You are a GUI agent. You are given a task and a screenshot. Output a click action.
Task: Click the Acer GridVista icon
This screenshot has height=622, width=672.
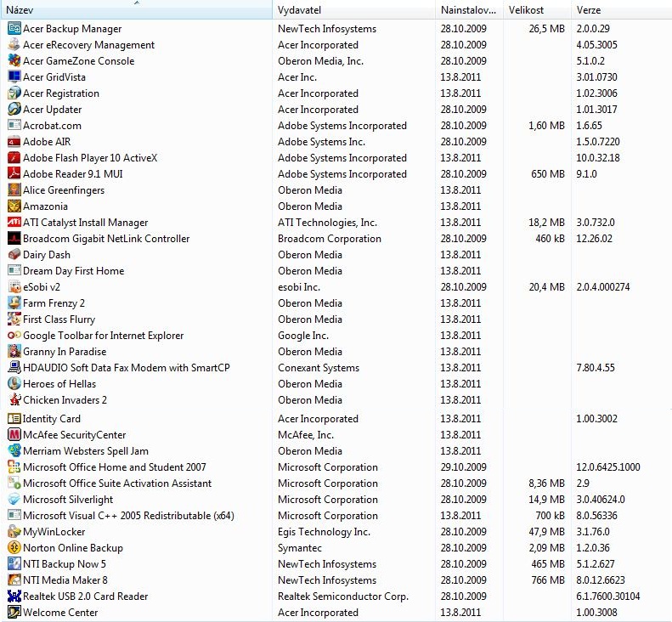pyautogui.click(x=14, y=76)
